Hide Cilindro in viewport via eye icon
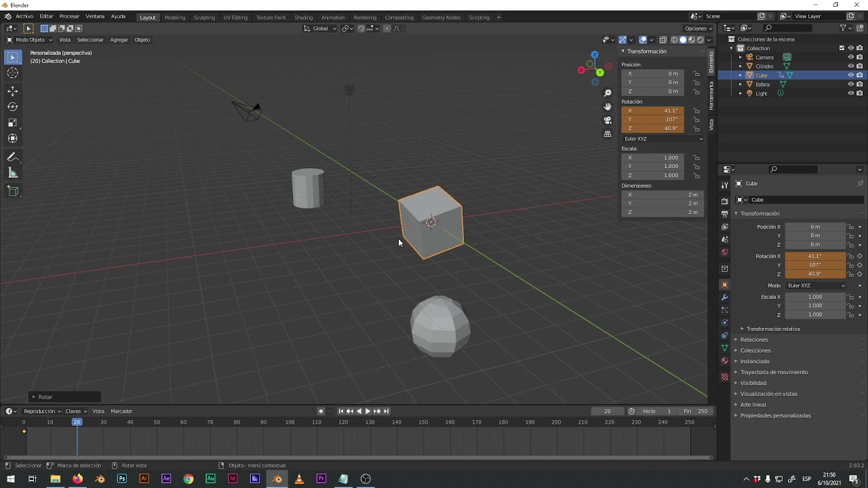The height and width of the screenshot is (488, 868). 851,66
